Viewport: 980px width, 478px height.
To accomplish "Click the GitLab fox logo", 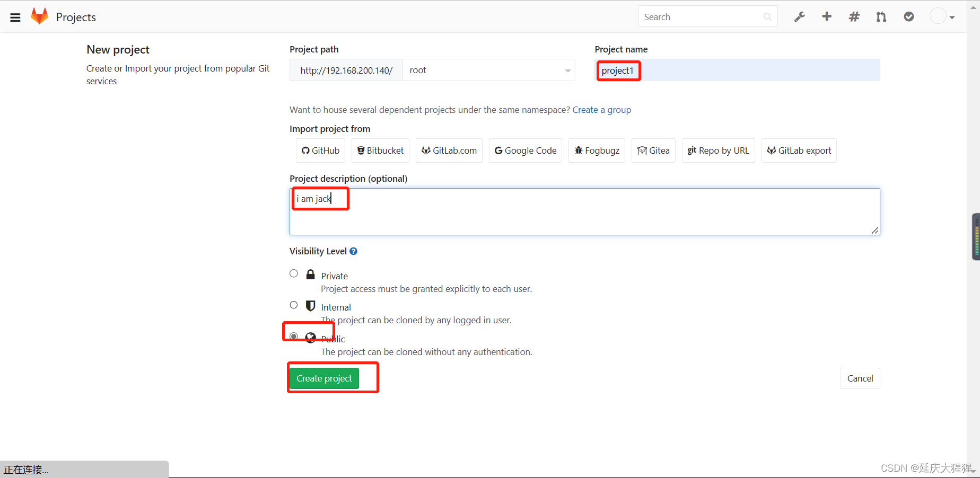I will pos(40,16).
